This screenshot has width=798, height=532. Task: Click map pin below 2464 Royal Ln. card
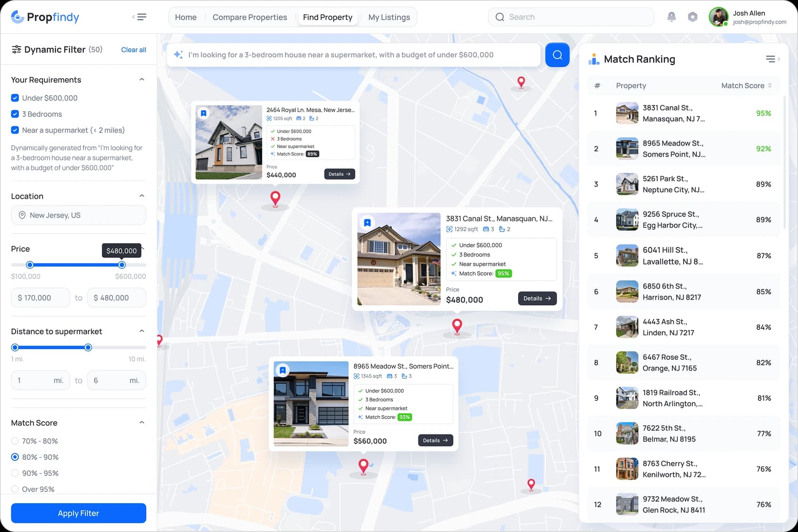click(275, 199)
